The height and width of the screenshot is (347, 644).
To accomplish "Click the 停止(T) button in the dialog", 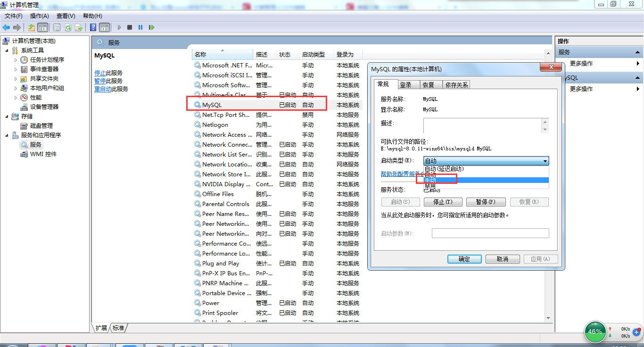I will pyautogui.click(x=442, y=202).
